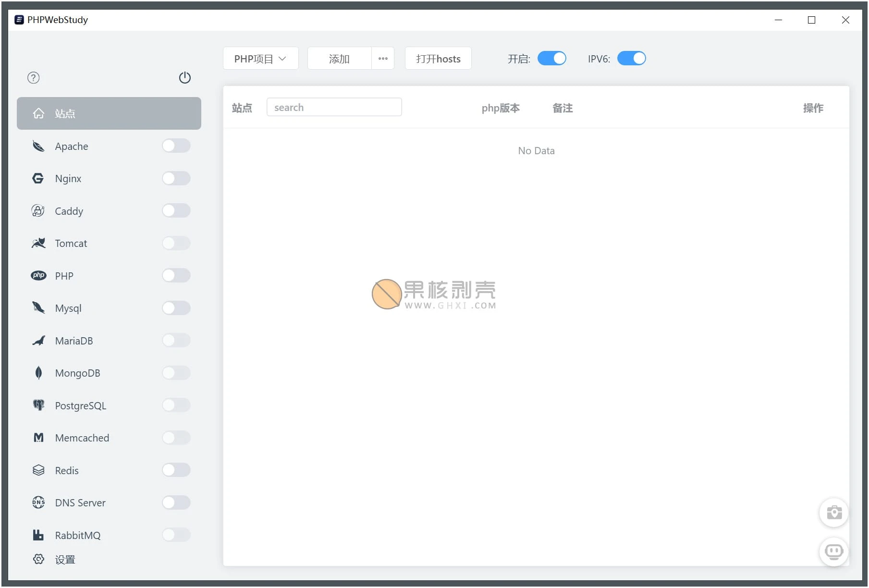
Task: Expand the PHP项目 dropdown
Action: [260, 59]
